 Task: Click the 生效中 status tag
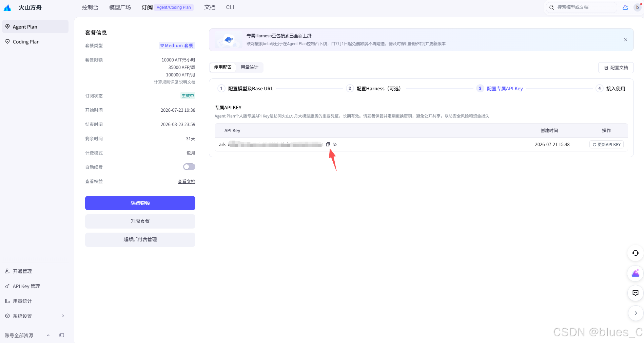click(x=188, y=95)
